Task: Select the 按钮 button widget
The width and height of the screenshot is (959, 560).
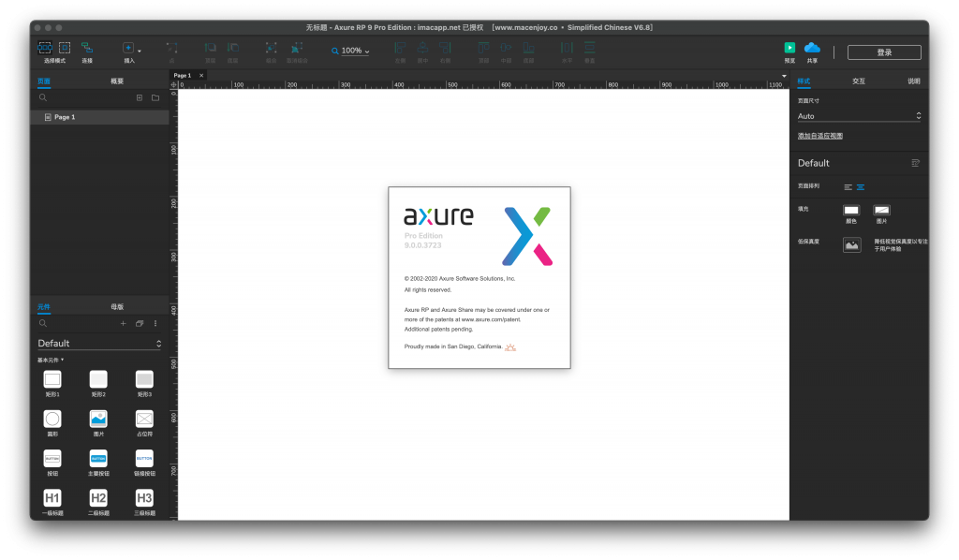Action: tap(52, 459)
